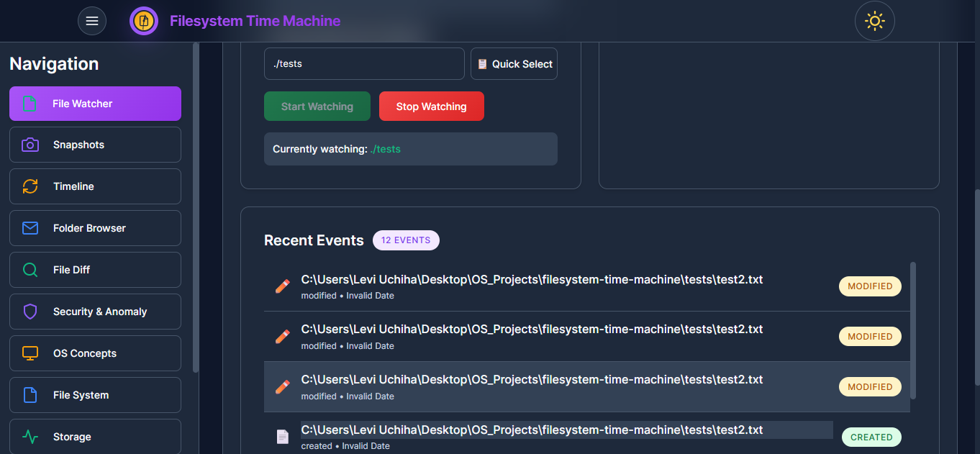This screenshot has height=454, width=980.
Task: Toggle light theme with sun icon
Action: 874,21
